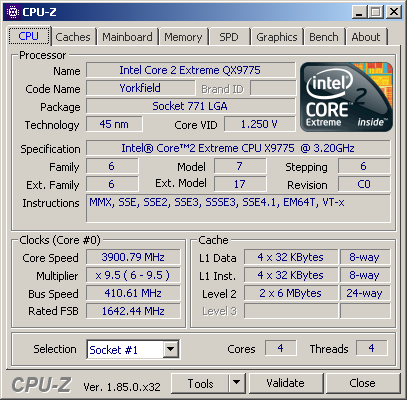Click the Rated FSB value 1642.44 MHz
The height and width of the screenshot is (400, 407).
133,311
